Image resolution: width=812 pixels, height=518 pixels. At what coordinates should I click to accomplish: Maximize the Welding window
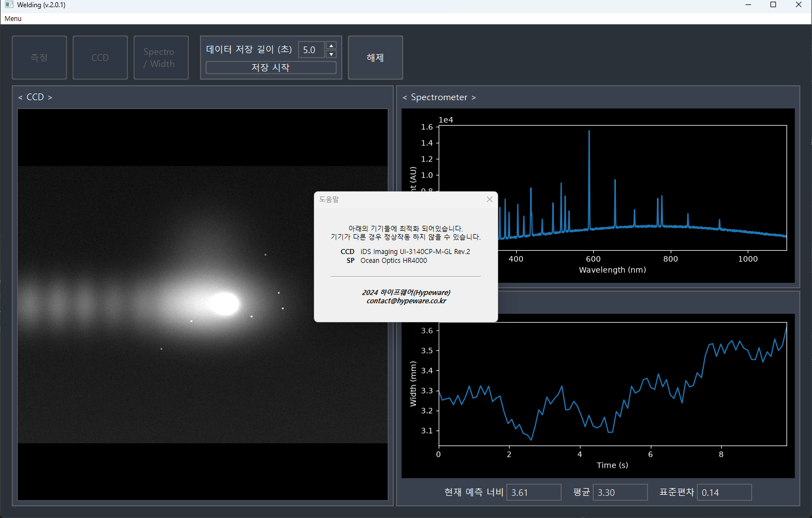coord(773,5)
